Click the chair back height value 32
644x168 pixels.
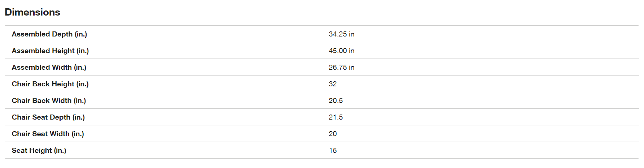[x=333, y=84]
